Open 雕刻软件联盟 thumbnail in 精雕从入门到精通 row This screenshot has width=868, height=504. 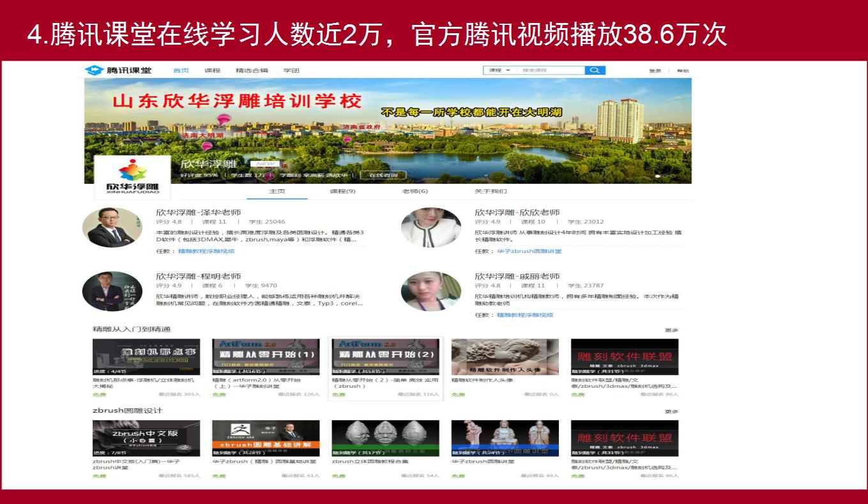(x=625, y=356)
